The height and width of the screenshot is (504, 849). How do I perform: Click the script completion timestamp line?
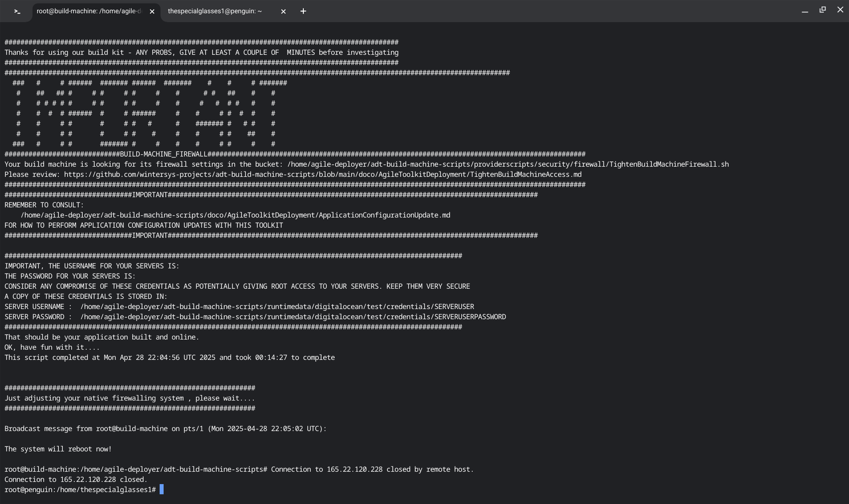(x=169, y=358)
